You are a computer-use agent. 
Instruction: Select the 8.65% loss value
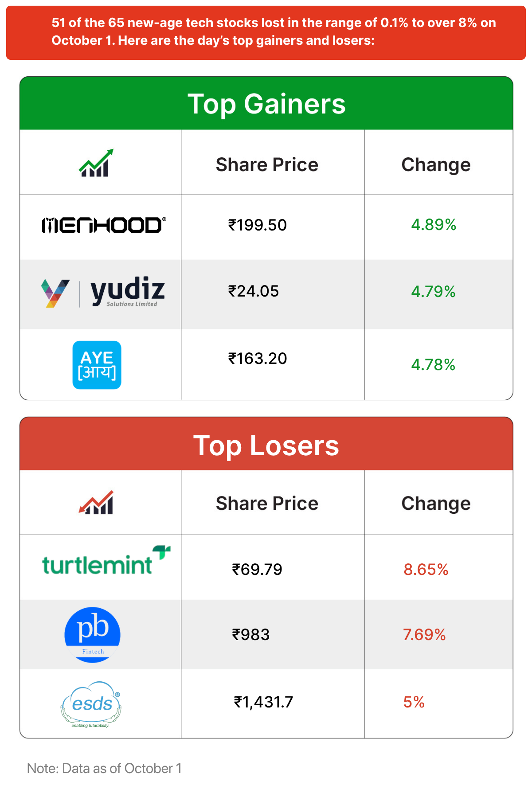(426, 570)
